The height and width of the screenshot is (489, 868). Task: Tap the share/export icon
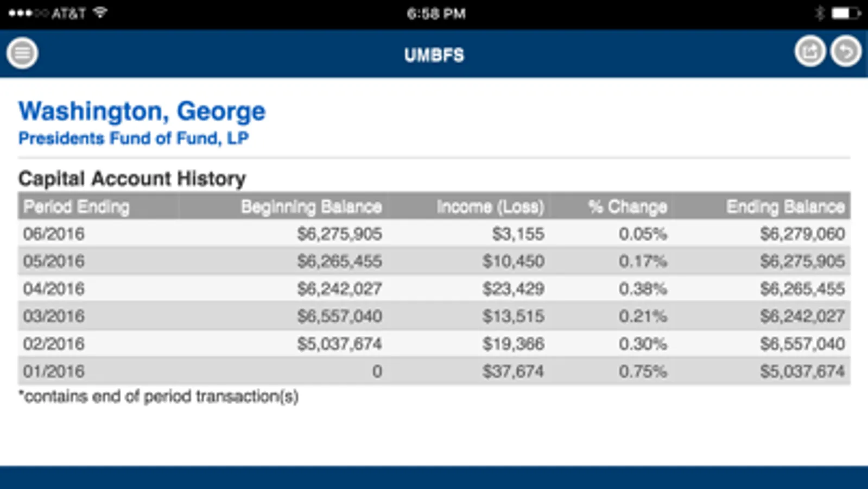coord(810,52)
